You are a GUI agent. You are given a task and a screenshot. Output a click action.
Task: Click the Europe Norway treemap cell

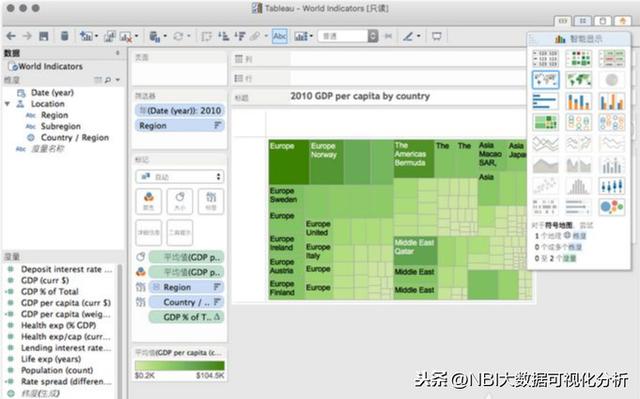coord(326,162)
